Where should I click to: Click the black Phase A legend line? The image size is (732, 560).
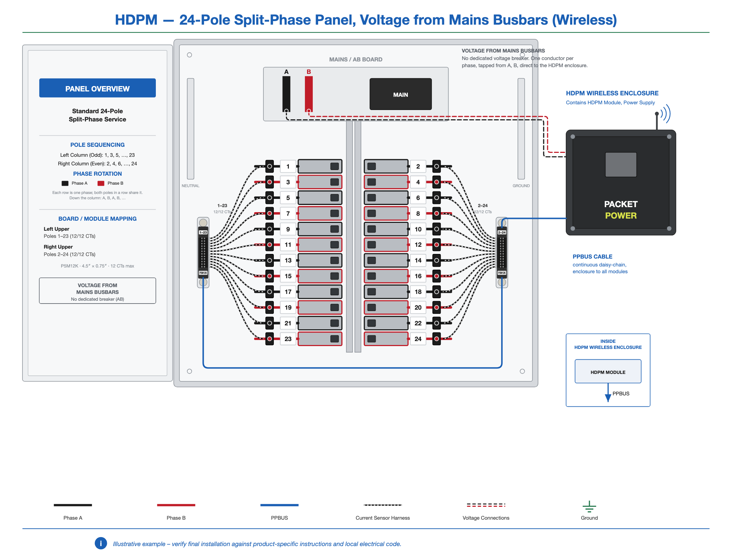tap(73, 505)
